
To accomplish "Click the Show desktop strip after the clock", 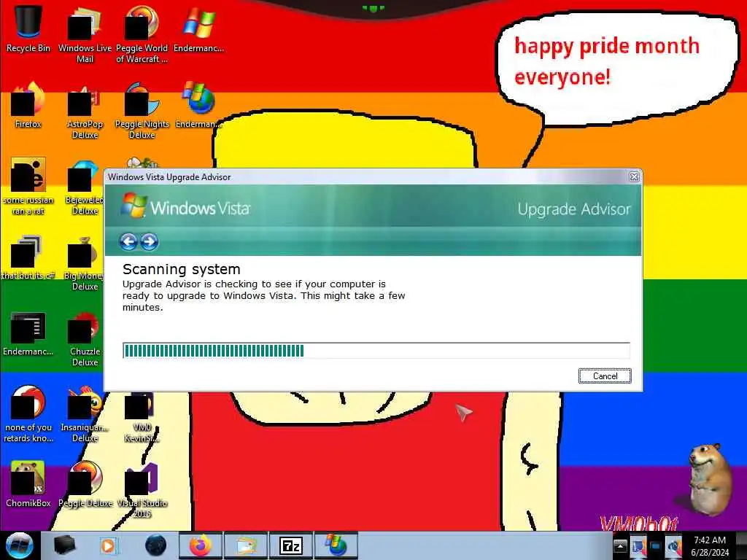I will click(x=741, y=545).
